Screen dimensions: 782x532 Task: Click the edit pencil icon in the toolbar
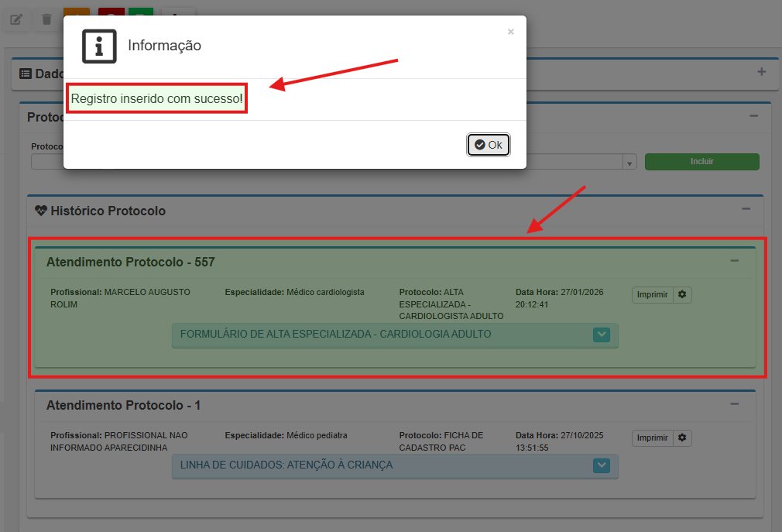16,19
